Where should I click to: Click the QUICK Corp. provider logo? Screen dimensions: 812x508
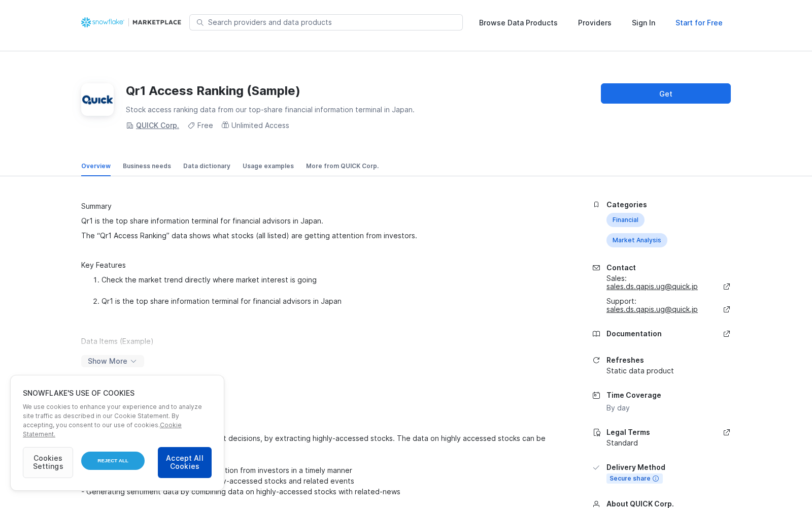[97, 100]
